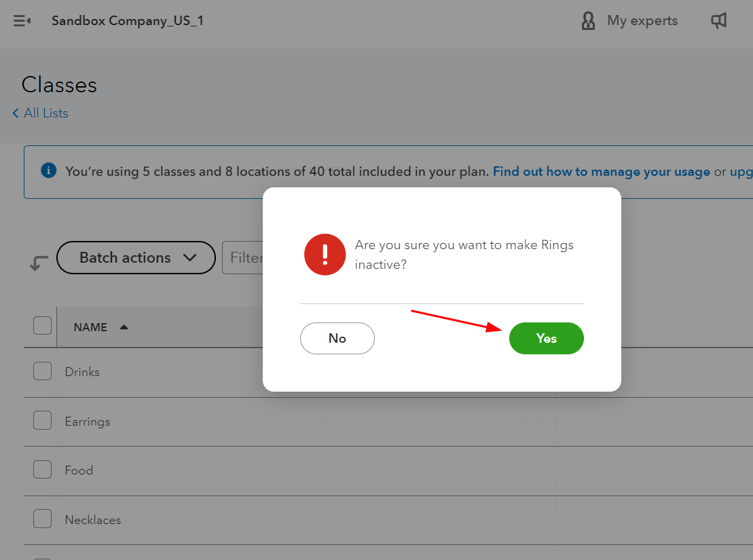Go back using the All Lists link
The height and width of the screenshot is (560, 753).
pos(45,113)
